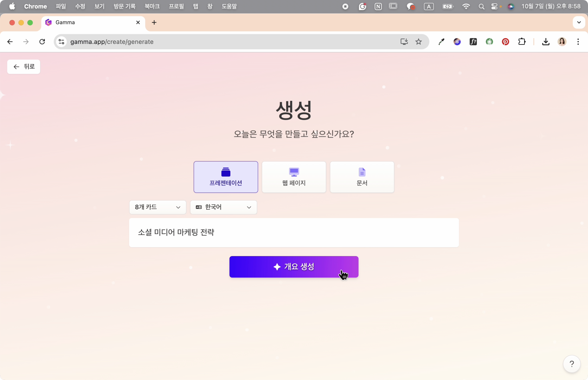Click the topic text input field
This screenshot has width=588, height=380.
294,233
